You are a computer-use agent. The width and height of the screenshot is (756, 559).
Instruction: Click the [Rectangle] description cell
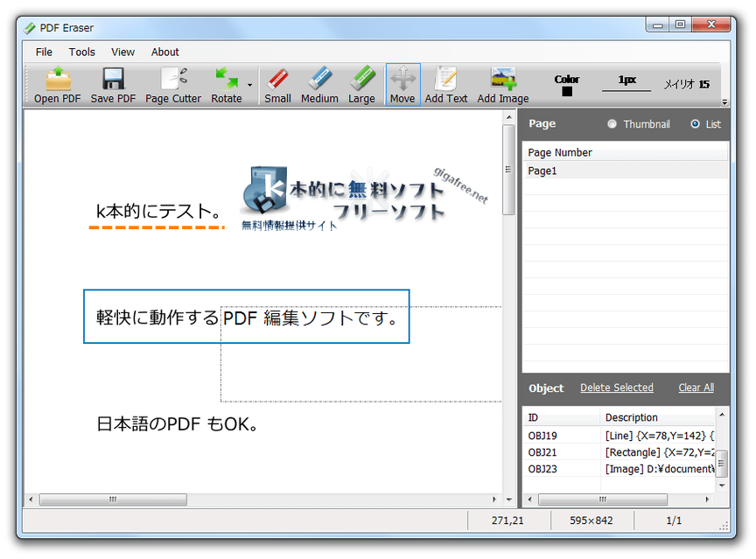[x=659, y=452]
